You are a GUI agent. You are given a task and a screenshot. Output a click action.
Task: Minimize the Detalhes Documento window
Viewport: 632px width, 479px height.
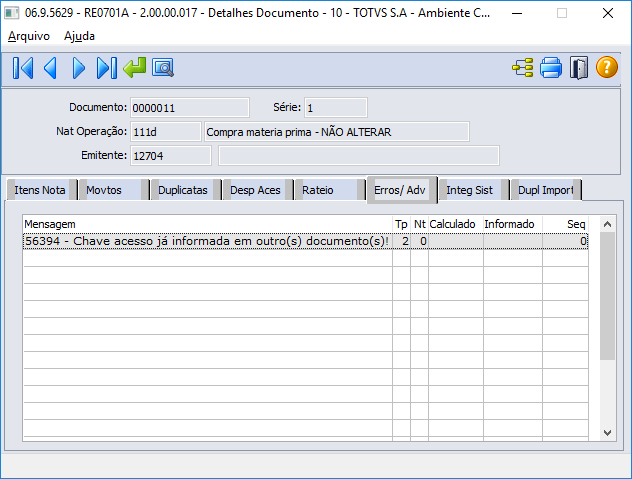pyautogui.click(x=517, y=13)
